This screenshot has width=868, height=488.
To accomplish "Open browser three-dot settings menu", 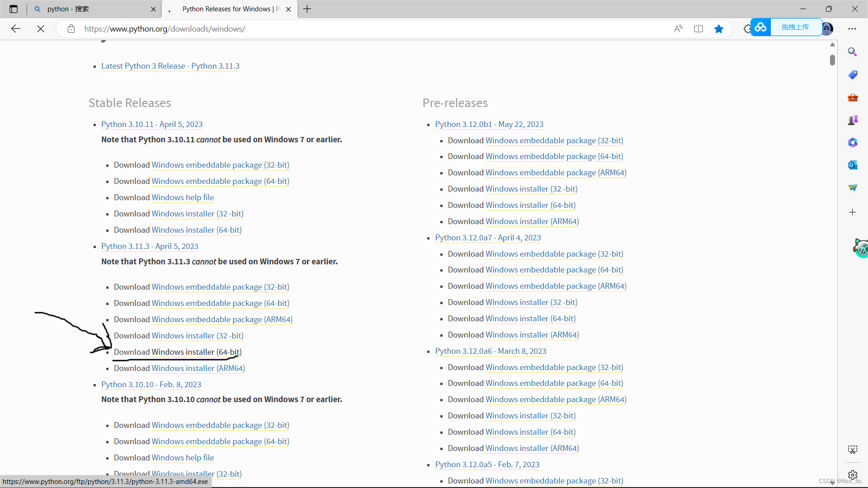I will (x=852, y=29).
